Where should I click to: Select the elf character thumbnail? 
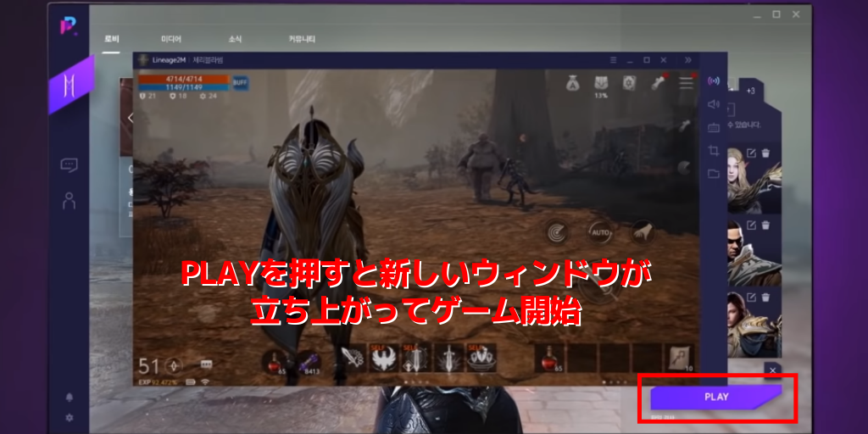754,180
